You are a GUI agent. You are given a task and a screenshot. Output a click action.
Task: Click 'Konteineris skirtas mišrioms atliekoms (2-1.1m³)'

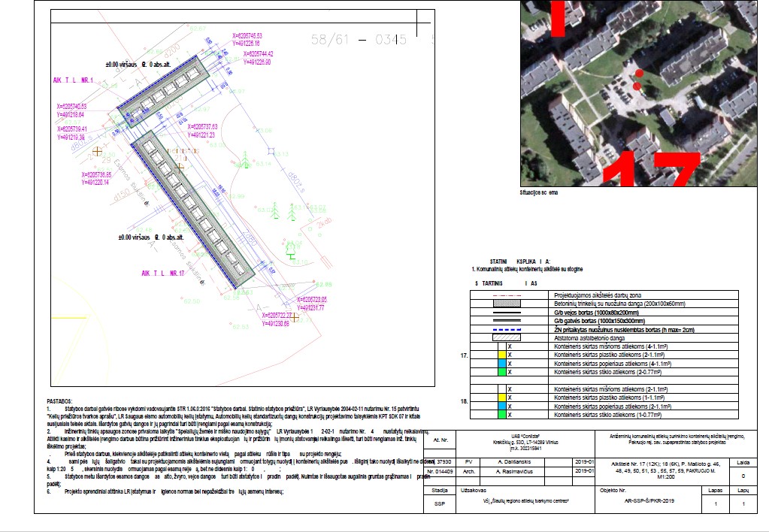(x=611, y=389)
